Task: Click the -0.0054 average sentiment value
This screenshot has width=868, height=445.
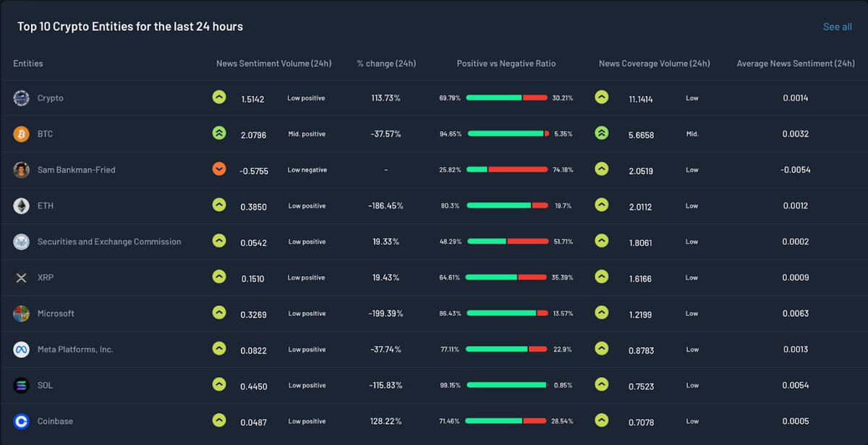Action: tap(796, 170)
